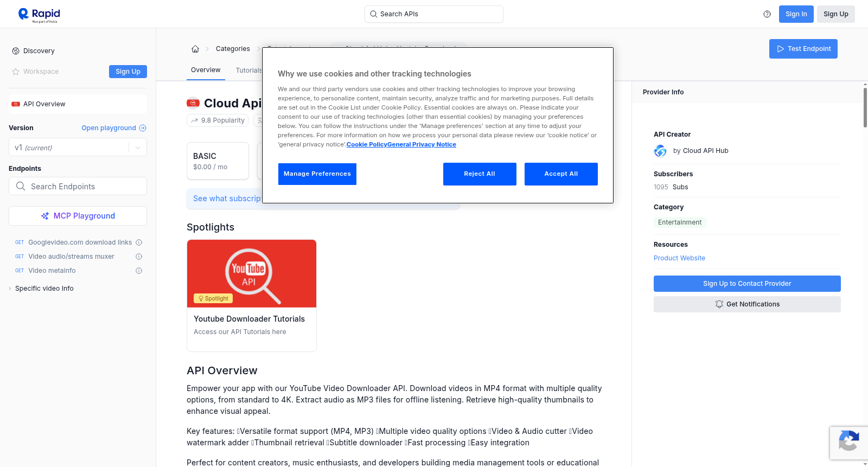Screen dimensions: 868x467
Task: Click the Cloud API Hub creator name
Action: tap(705, 151)
